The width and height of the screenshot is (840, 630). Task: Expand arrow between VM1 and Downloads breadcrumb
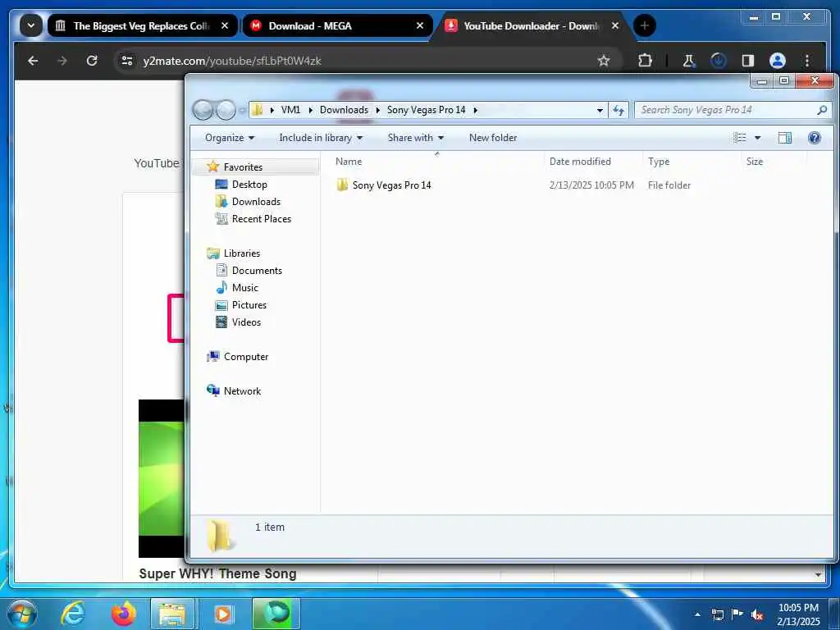[x=310, y=110]
